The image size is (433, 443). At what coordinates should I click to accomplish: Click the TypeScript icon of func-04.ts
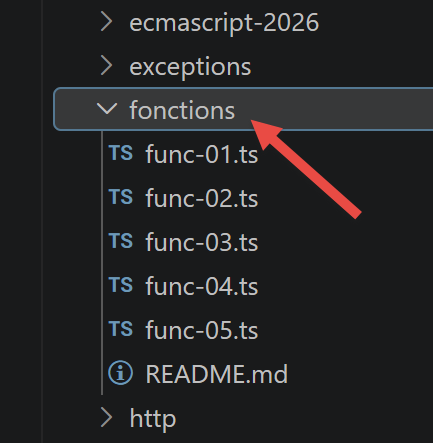(x=121, y=285)
